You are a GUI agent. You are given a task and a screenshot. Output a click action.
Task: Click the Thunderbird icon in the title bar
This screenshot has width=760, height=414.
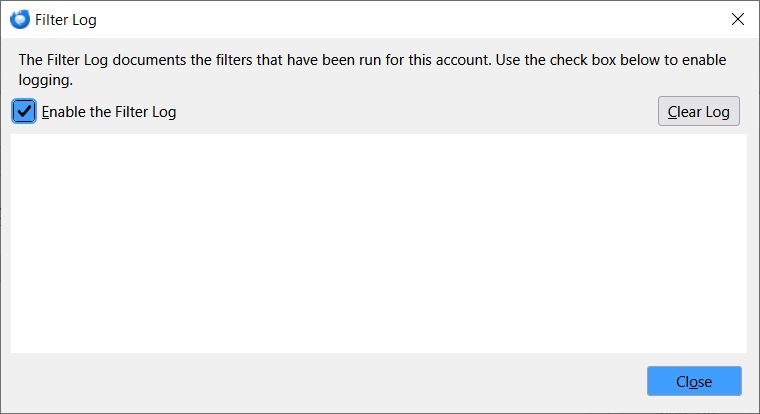(x=20, y=19)
